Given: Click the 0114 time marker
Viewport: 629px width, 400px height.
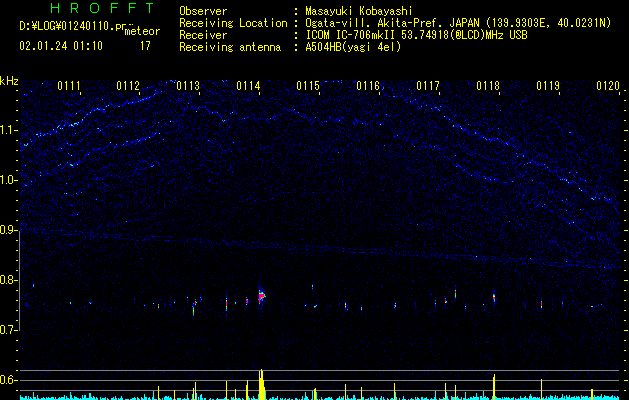Looking at the screenshot, I should 248,86.
